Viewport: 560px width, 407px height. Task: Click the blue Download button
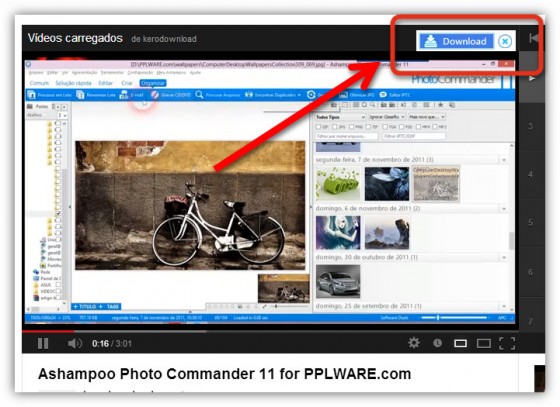tap(456, 41)
